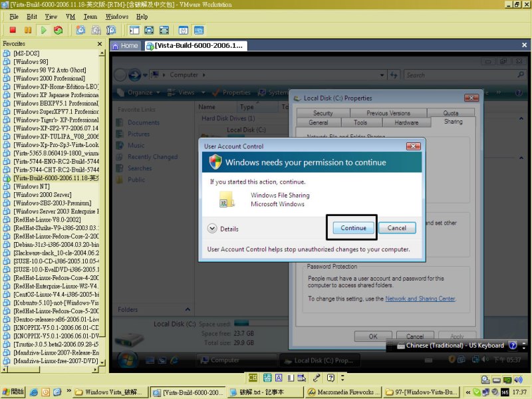The width and height of the screenshot is (532, 399).
Task: Click Continue in User Account Control
Action: 353,228
